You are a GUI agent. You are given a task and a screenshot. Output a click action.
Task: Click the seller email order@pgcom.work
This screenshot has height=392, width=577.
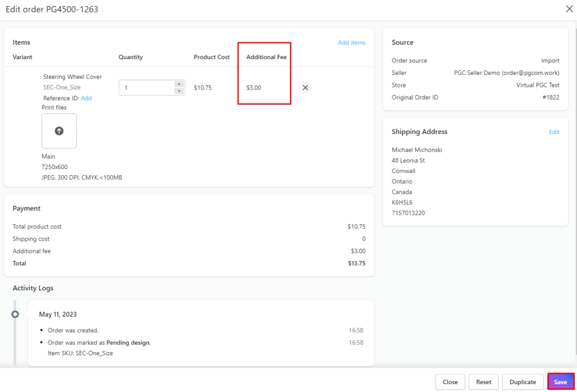click(518, 72)
